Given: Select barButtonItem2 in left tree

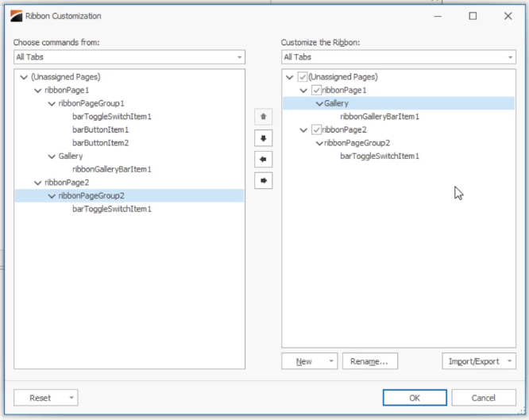Looking at the screenshot, I should 101,143.
